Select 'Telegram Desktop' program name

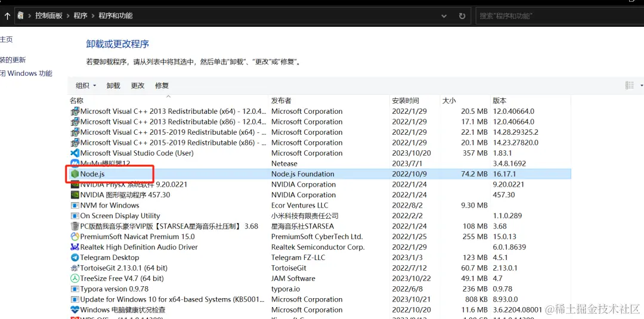[x=110, y=258]
